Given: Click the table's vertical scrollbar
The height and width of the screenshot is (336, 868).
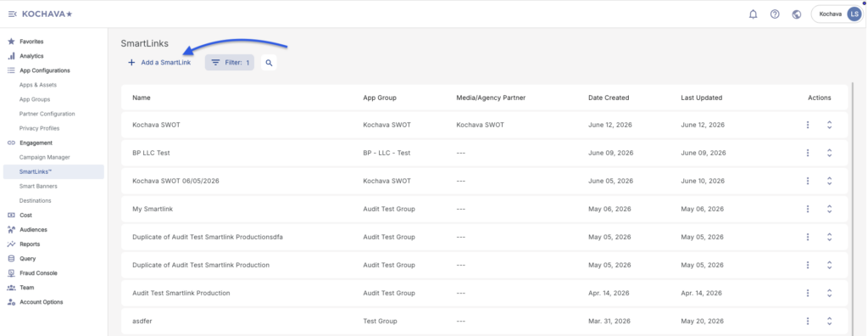Looking at the screenshot, I should pos(853,209).
